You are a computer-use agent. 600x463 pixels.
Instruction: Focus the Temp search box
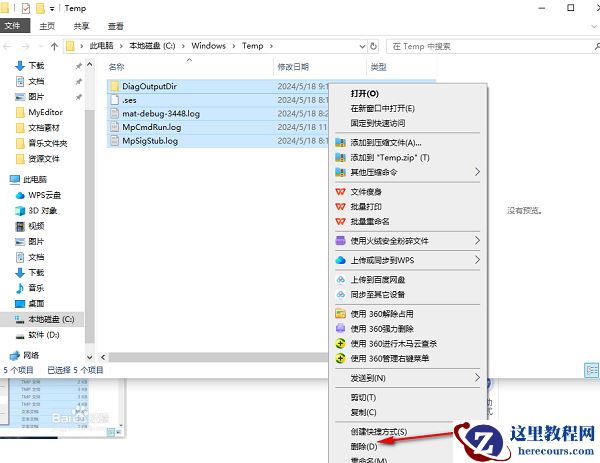tap(492, 46)
